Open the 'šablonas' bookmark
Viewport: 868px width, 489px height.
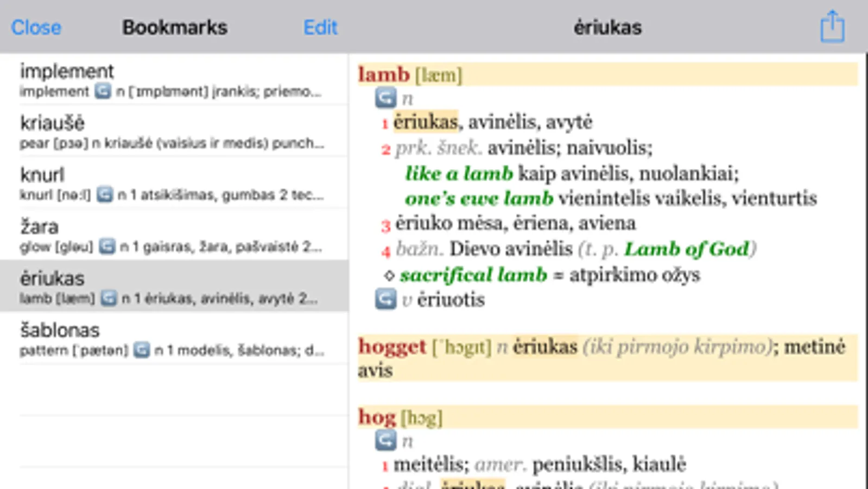(x=174, y=338)
